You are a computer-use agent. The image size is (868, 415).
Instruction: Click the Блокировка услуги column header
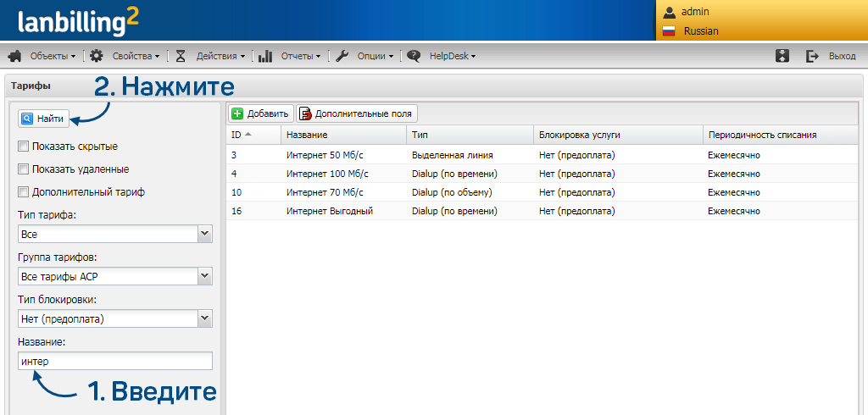618,135
